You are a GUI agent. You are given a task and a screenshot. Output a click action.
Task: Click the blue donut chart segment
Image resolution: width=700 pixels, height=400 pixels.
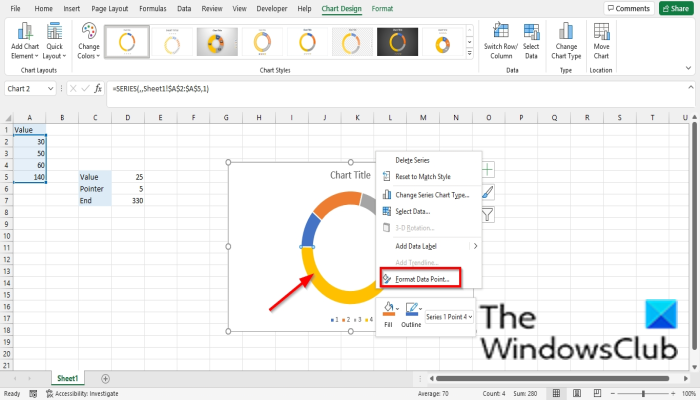point(311,230)
